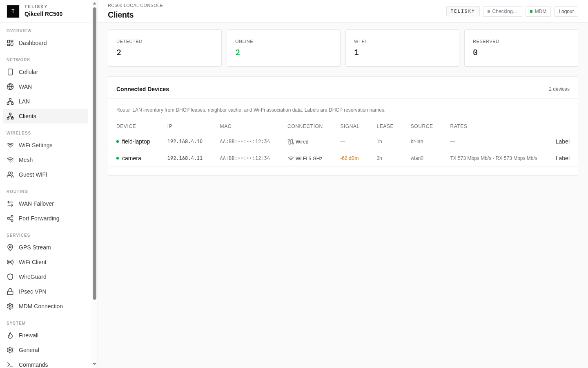The image size is (588, 368).
Task: Open Firewall system page
Action: point(46,335)
